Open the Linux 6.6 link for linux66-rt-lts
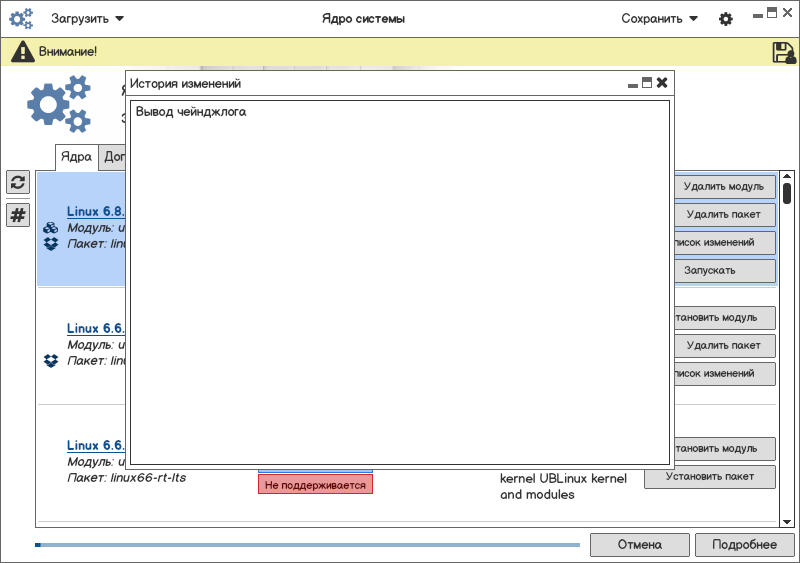 point(96,445)
